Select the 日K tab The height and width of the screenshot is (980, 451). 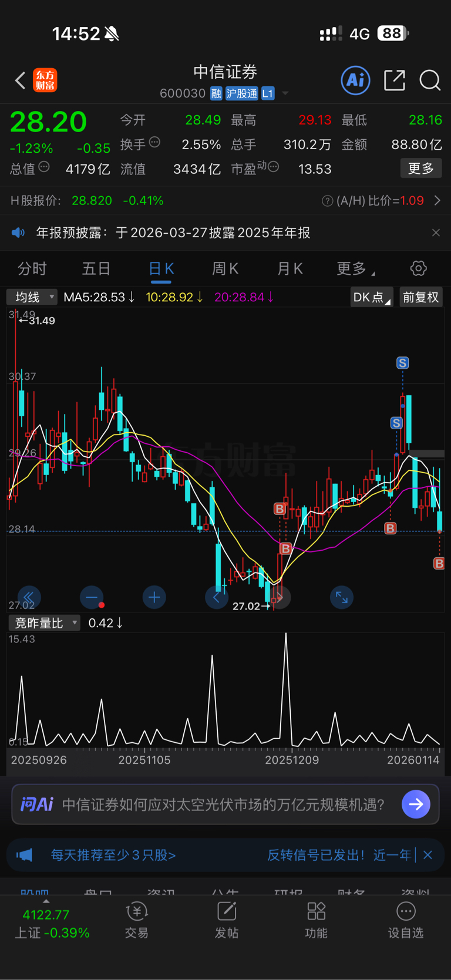coord(161,269)
